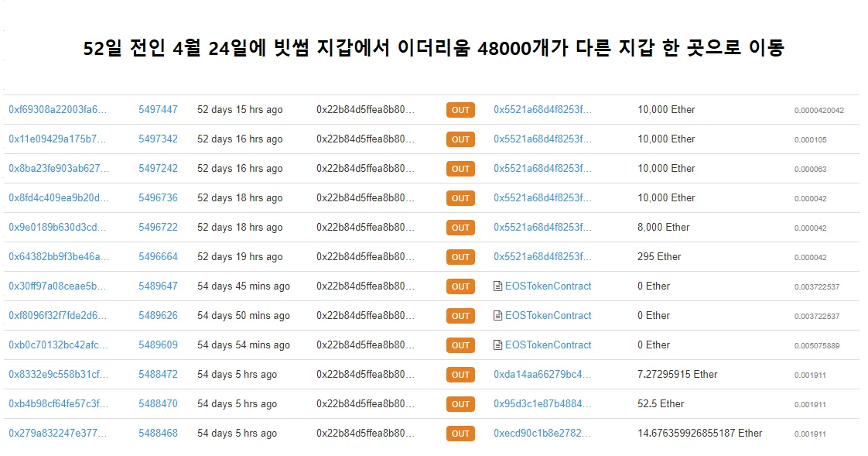Click OUT badge in 295 Ether row
The width and height of the screenshot is (868, 456).
tap(460, 256)
